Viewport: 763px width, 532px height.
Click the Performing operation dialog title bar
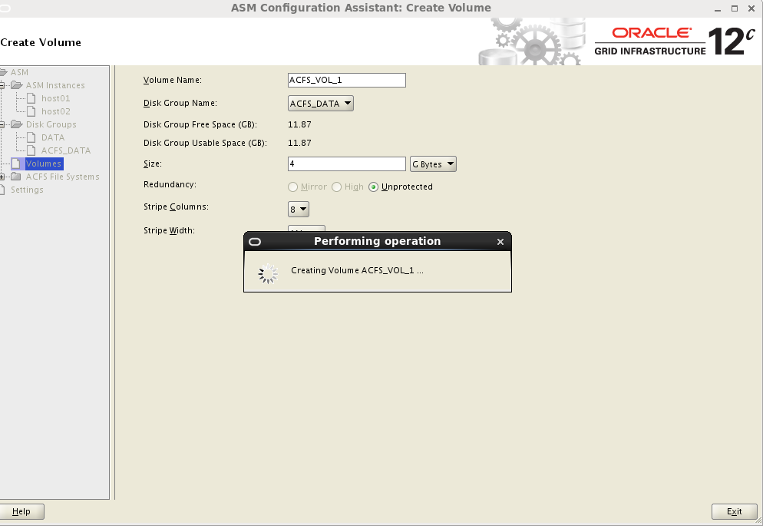[377, 241]
